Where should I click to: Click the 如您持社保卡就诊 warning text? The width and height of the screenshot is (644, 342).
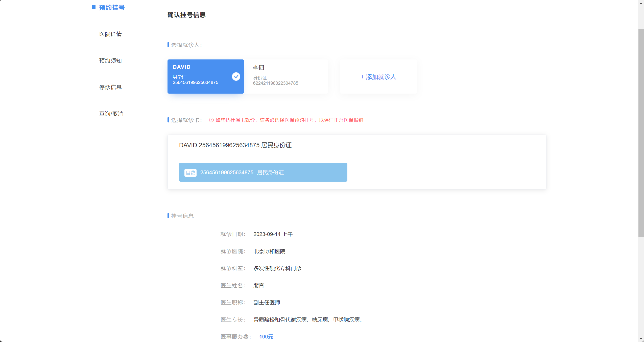[289, 120]
